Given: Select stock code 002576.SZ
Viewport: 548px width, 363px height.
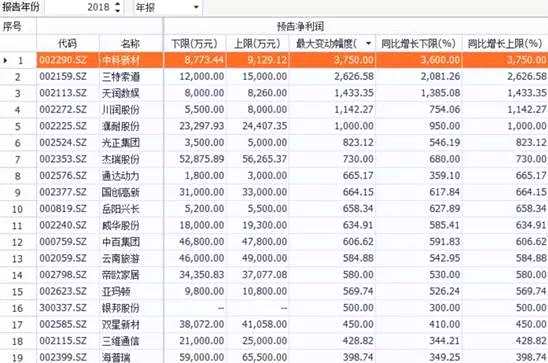Looking at the screenshot, I should click(x=63, y=175).
